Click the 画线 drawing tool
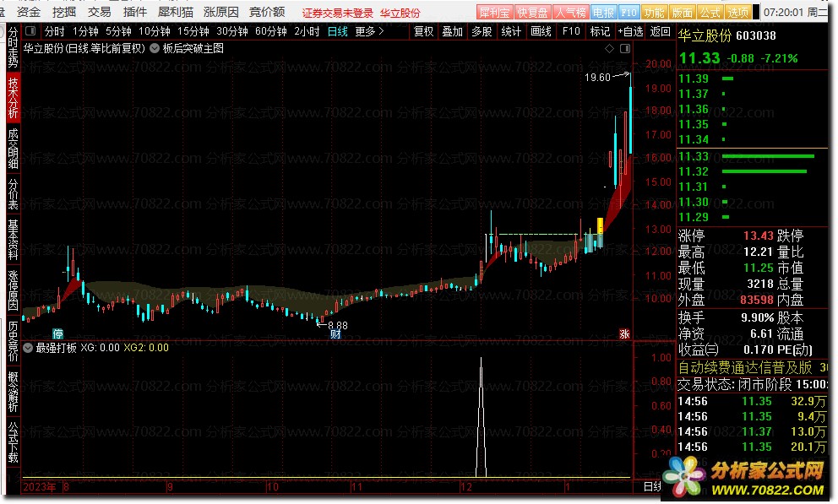This screenshot has height=504, width=838. pyautogui.click(x=541, y=31)
